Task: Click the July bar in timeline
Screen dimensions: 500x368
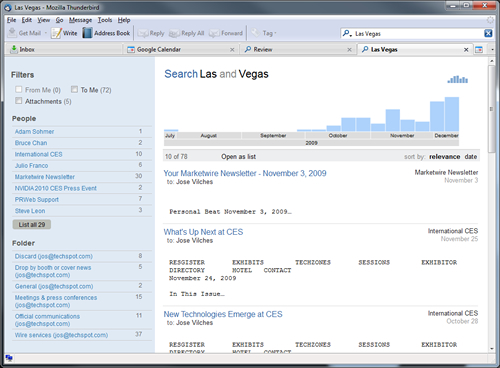Action: tap(171, 130)
